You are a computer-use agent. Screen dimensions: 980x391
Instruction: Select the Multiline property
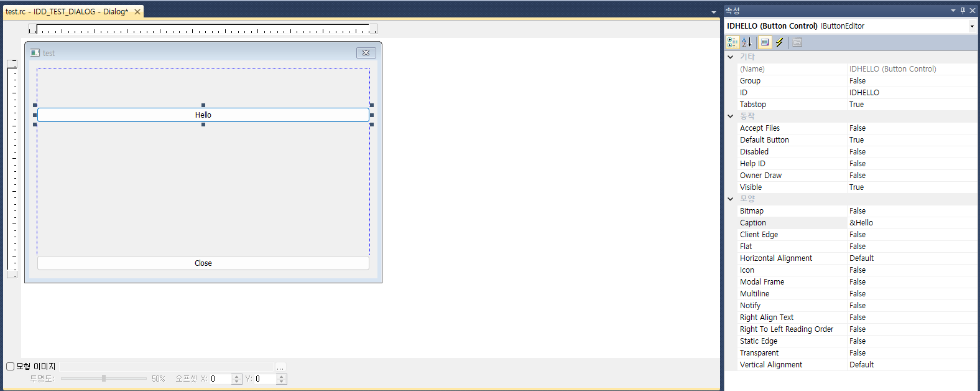point(857,294)
